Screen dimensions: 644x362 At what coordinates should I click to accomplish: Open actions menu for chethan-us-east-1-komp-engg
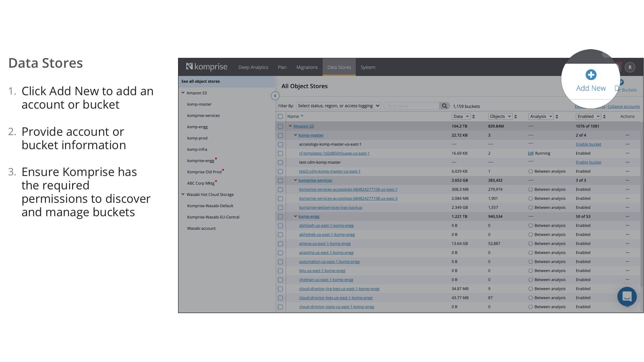[628, 280]
